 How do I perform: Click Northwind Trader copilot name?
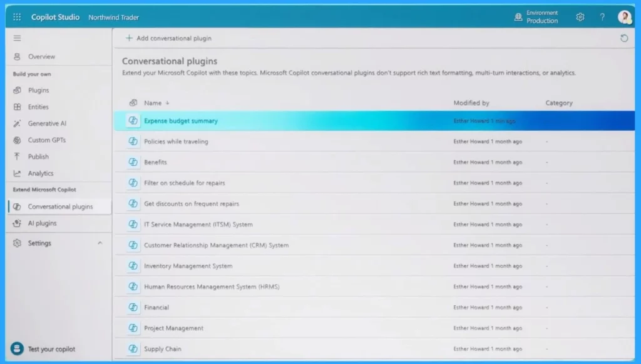pos(114,17)
